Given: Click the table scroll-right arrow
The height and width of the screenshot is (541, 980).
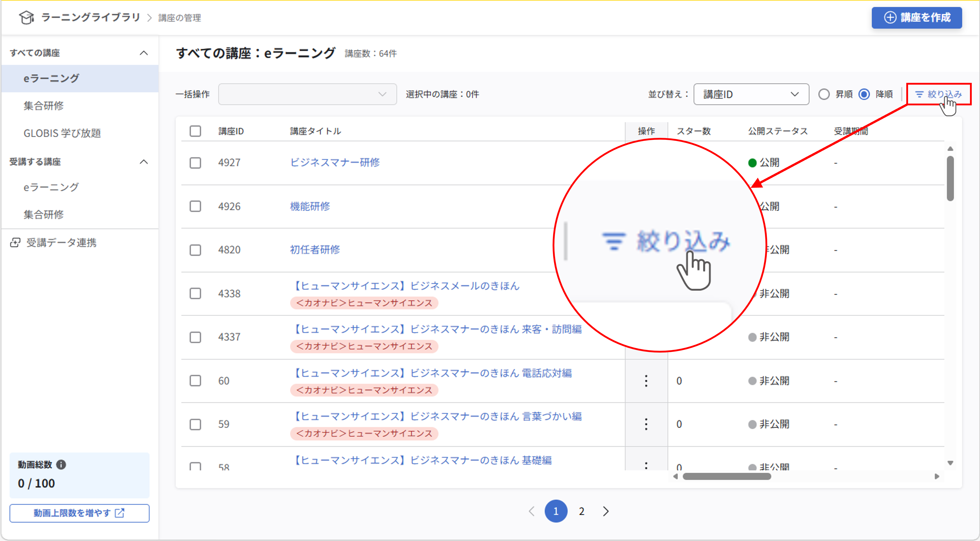Looking at the screenshot, I should (937, 476).
